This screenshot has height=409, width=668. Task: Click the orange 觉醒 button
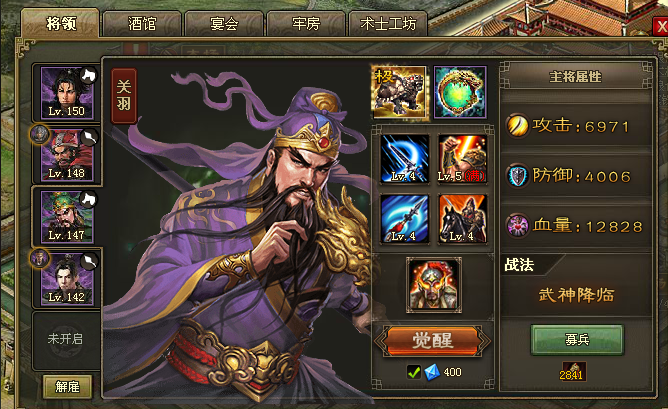coord(432,340)
